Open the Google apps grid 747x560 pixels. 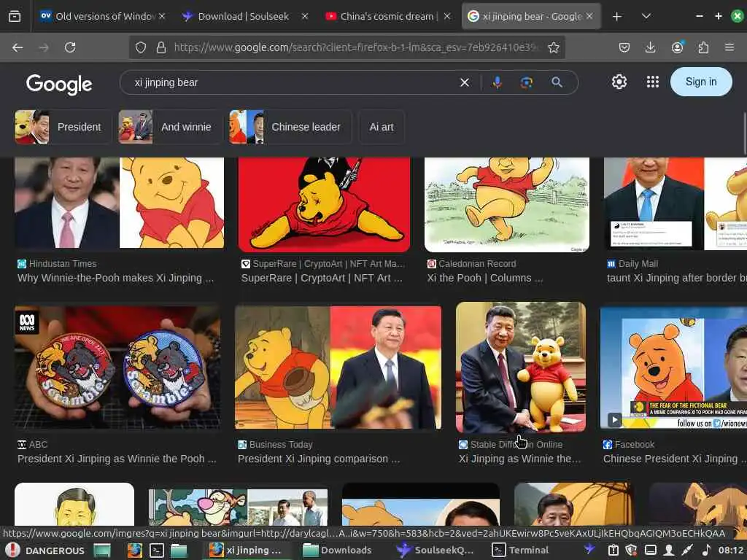point(653,82)
